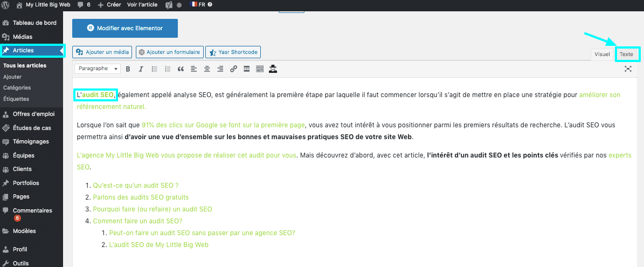This screenshot has width=644, height=267.
Task: Switch to the Texte editor tab
Action: [x=626, y=54]
